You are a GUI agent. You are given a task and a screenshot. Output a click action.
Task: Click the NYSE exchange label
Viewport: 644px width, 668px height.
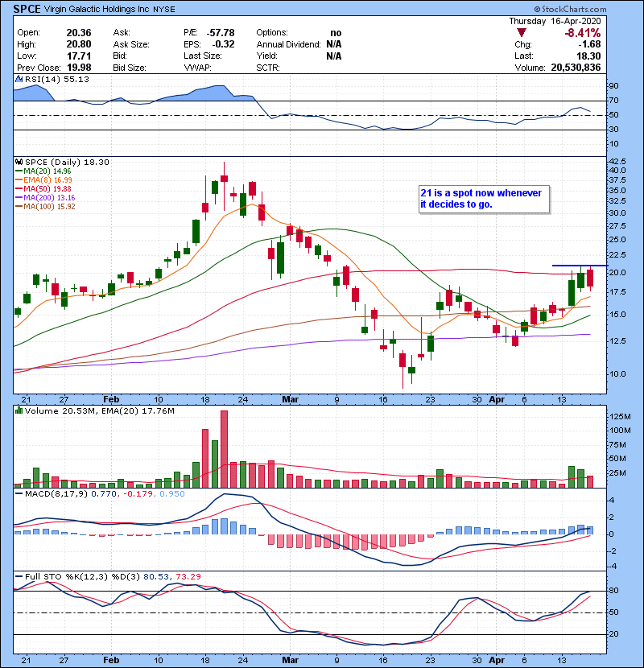pos(164,10)
